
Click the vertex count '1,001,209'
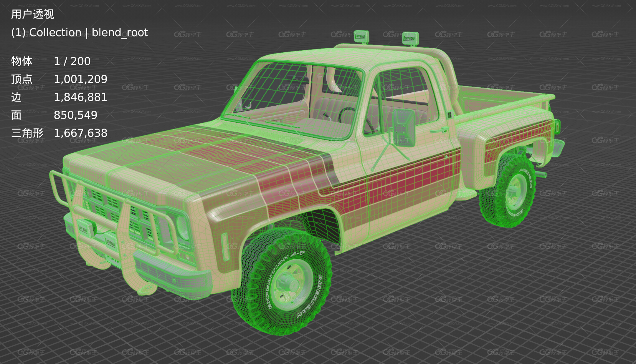pos(80,79)
